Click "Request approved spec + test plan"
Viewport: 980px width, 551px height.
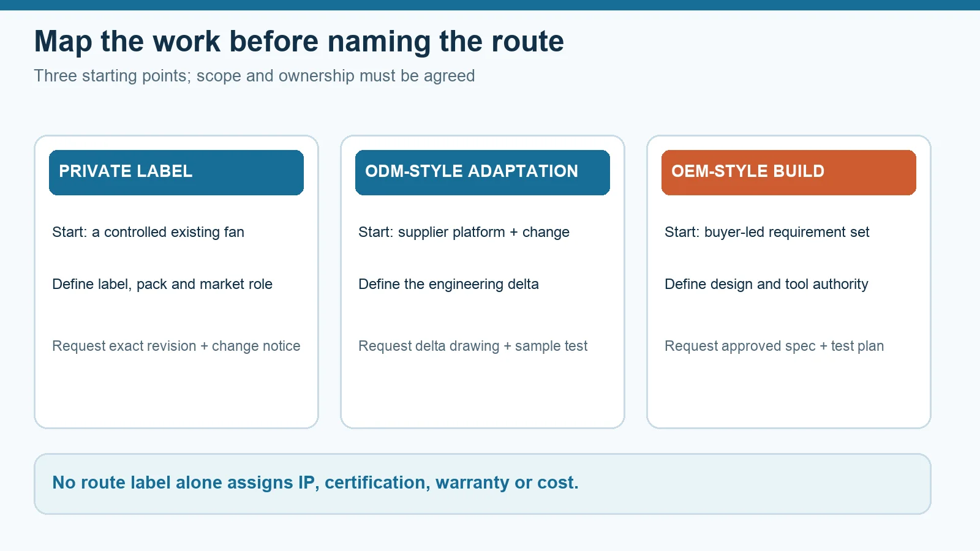coord(774,346)
